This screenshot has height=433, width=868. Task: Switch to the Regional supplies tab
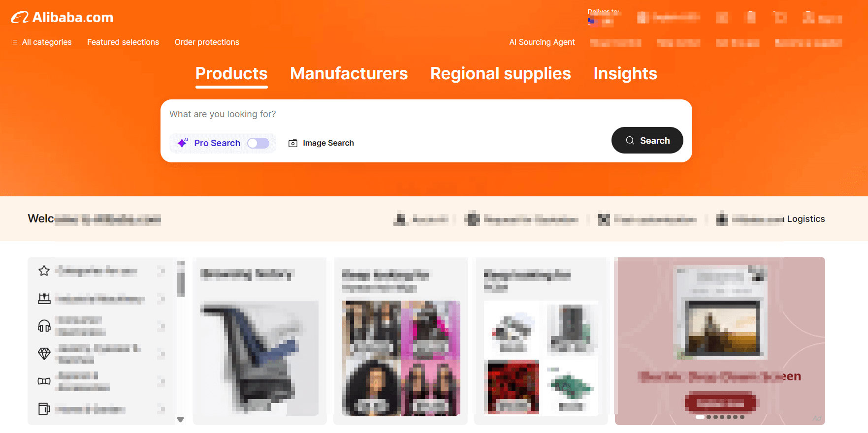click(501, 73)
